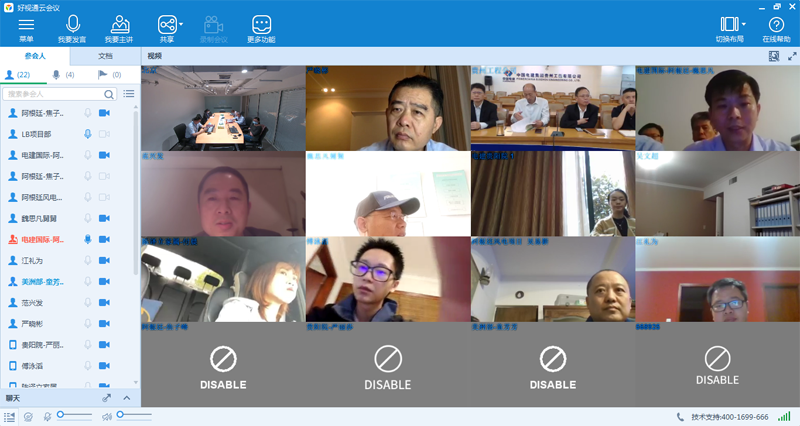800x426 pixels.
Task: Open the 共享 share dropdown arrow
Action: pos(180,22)
